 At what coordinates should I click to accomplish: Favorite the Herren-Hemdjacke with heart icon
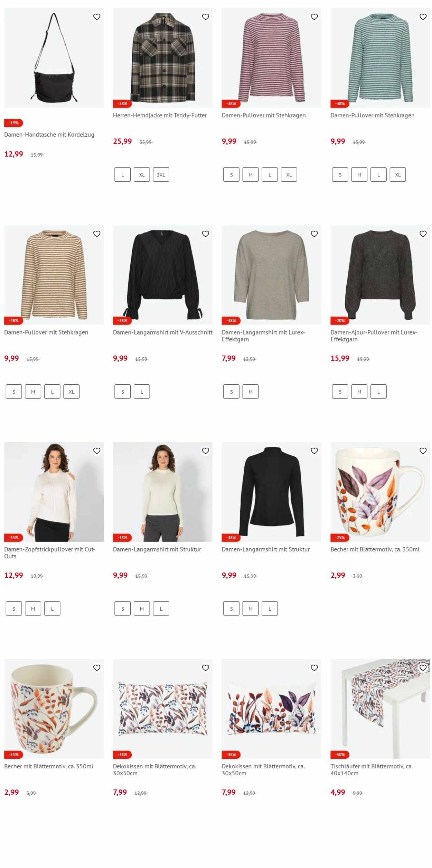coord(206,17)
